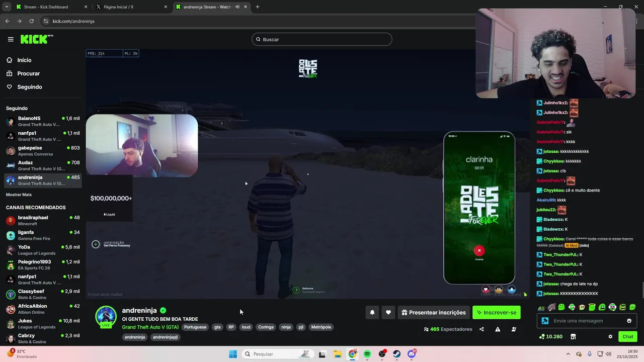Open chat settings gear icon
This screenshot has width=644, height=362.
[x=610, y=336]
